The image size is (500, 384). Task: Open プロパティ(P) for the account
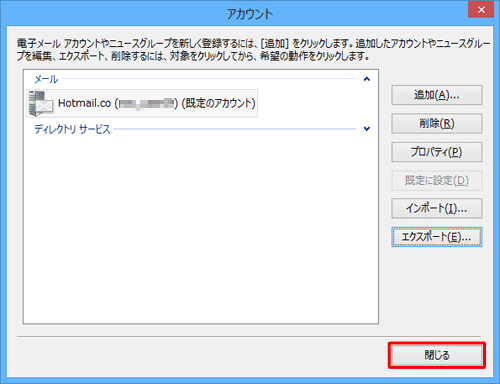pos(437,152)
